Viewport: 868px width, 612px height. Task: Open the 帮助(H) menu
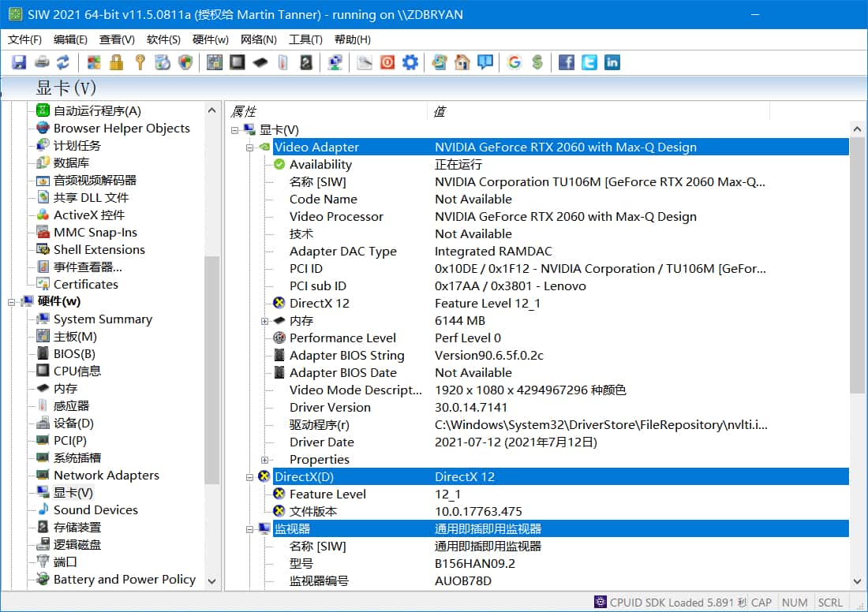(x=353, y=39)
